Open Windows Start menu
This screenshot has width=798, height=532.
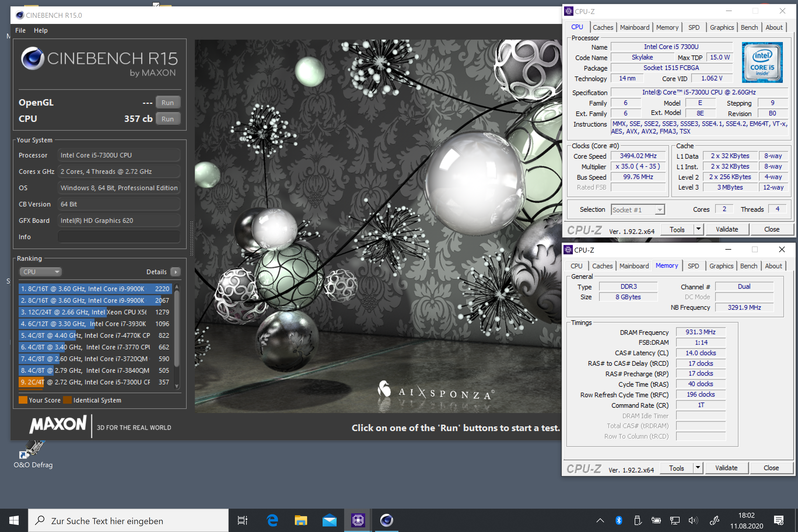14,520
